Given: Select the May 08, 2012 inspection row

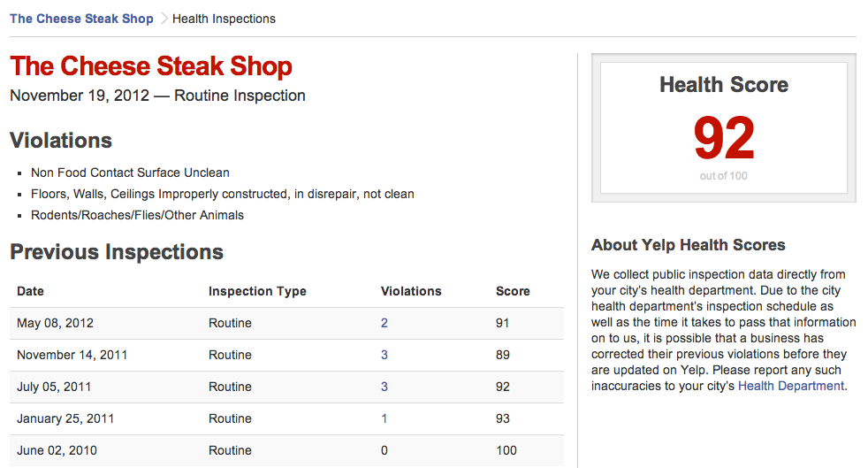Looking at the screenshot, I should pos(286,324).
